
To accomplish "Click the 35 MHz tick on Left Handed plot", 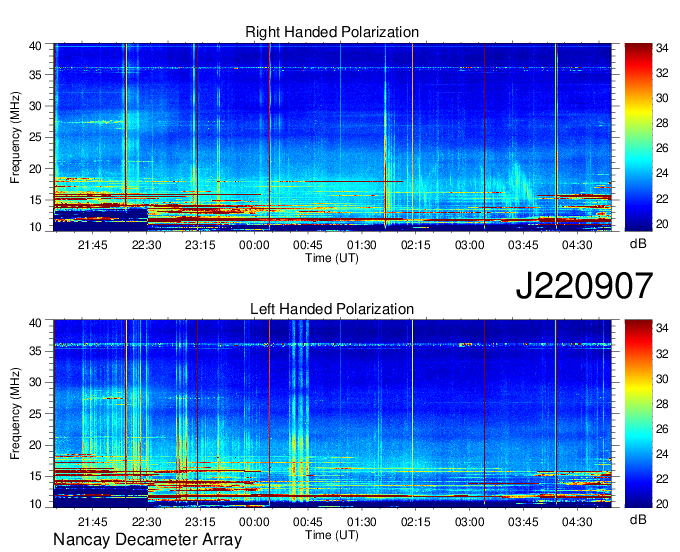I will pos(35,351).
